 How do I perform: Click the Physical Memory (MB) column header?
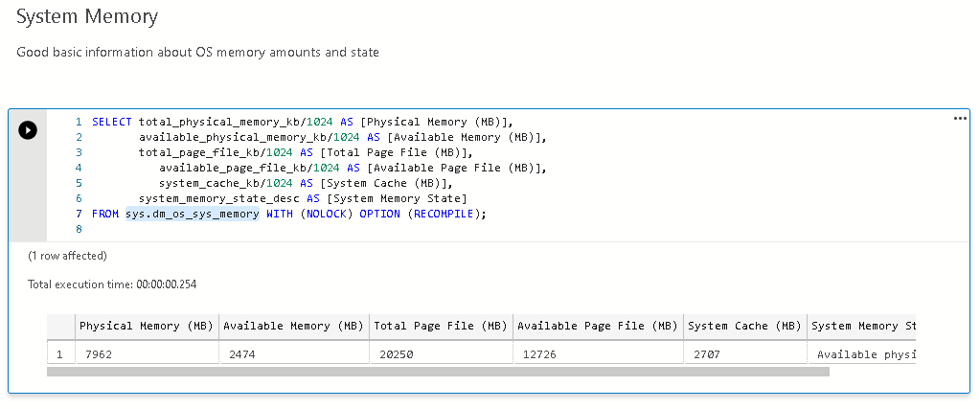tap(146, 326)
